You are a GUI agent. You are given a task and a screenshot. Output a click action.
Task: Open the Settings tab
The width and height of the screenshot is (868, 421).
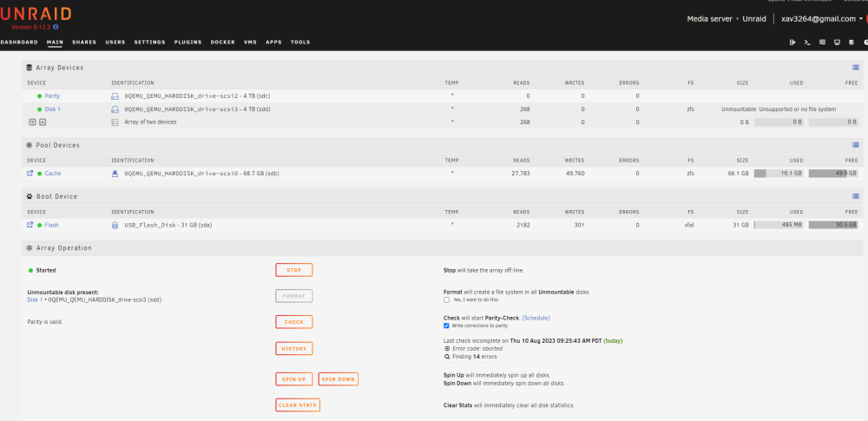coord(149,42)
